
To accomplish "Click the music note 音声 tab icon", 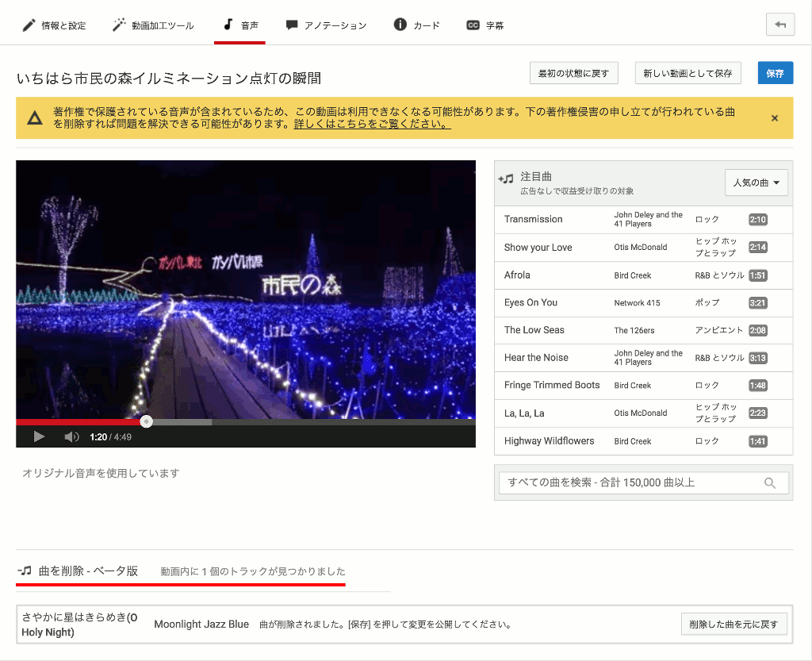I will (x=228, y=25).
